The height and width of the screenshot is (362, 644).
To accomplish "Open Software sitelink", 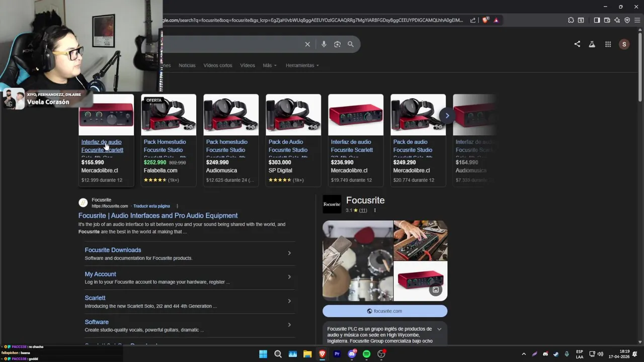I will pyautogui.click(x=97, y=322).
